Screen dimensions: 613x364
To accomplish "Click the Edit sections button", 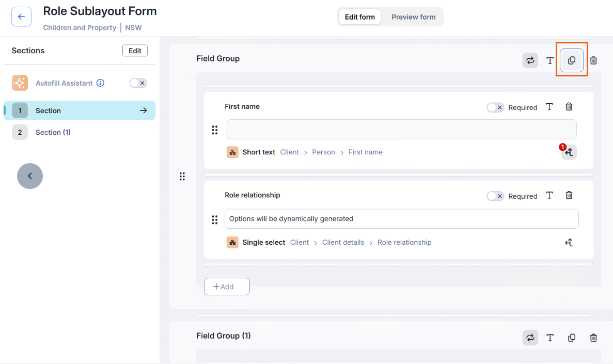I will click(x=135, y=51).
